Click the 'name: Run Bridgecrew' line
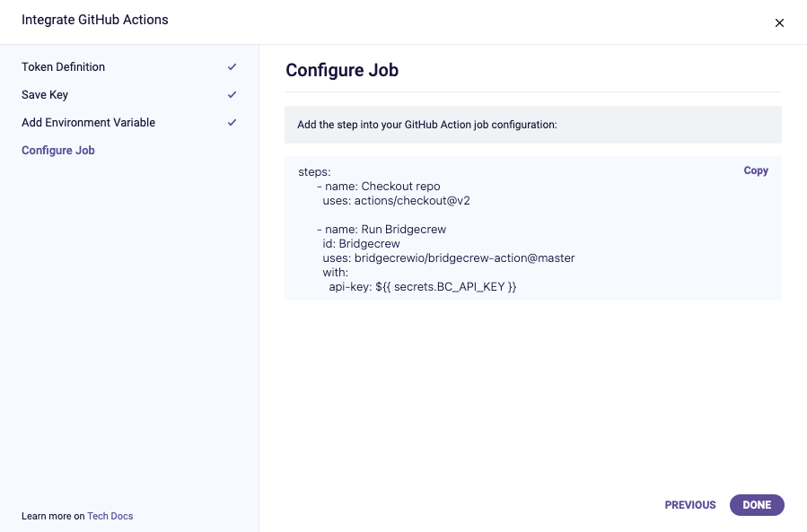Viewport: 807px width, 532px height. click(382, 229)
